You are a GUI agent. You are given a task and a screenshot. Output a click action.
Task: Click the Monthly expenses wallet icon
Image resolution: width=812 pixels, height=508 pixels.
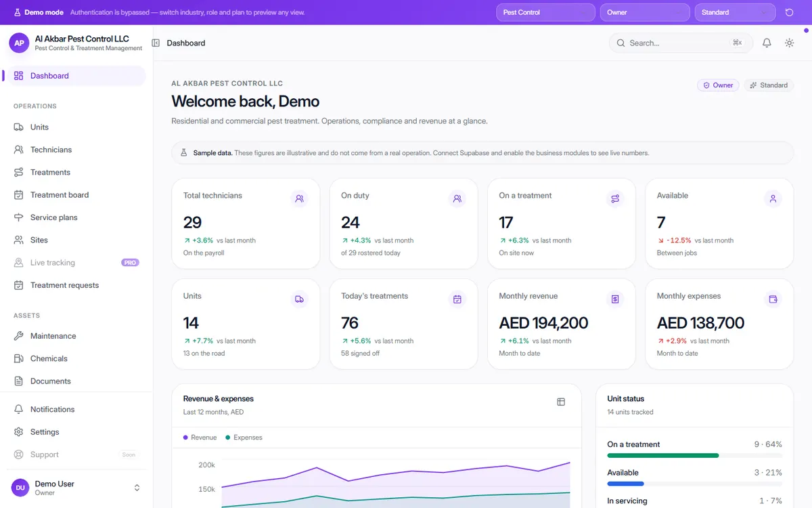[773, 299]
